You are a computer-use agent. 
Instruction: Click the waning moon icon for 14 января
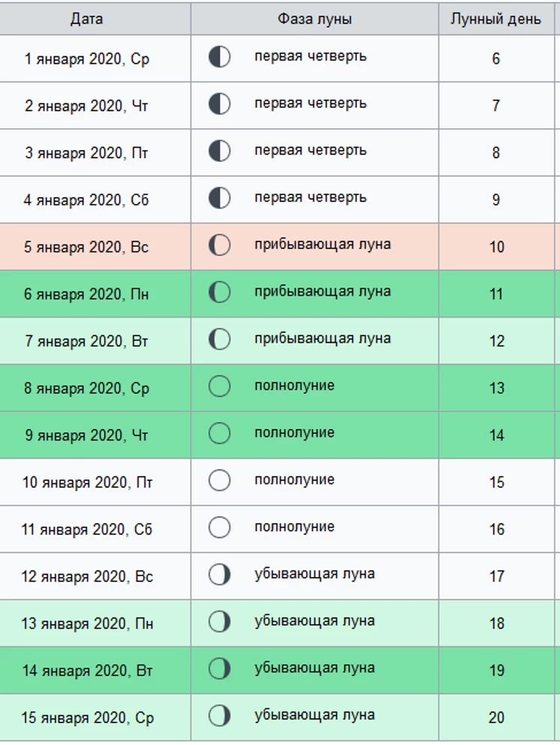tap(219, 668)
